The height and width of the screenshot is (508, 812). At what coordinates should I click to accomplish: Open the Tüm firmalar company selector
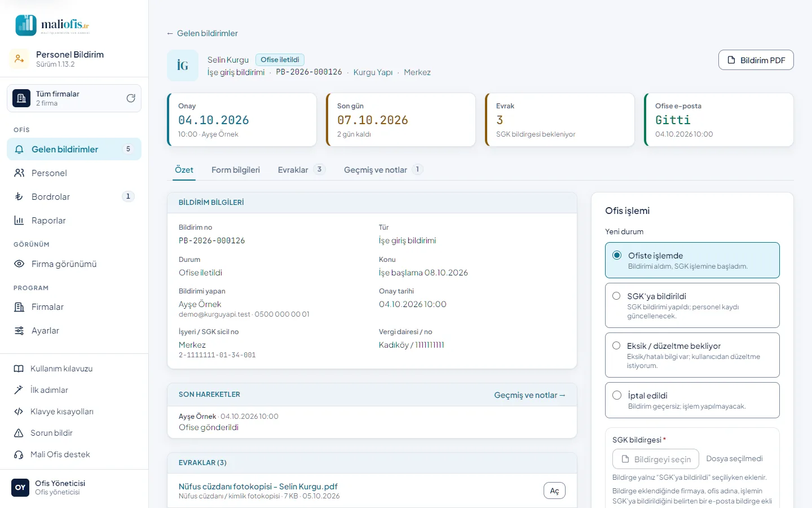[x=74, y=98]
